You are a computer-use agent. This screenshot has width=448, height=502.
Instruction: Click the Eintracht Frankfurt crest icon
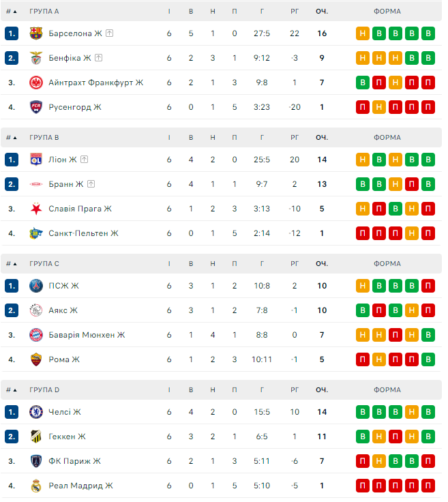pyautogui.click(x=36, y=83)
